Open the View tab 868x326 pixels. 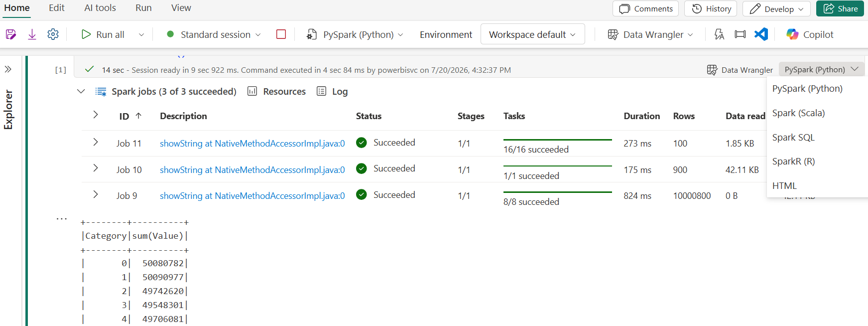[181, 8]
